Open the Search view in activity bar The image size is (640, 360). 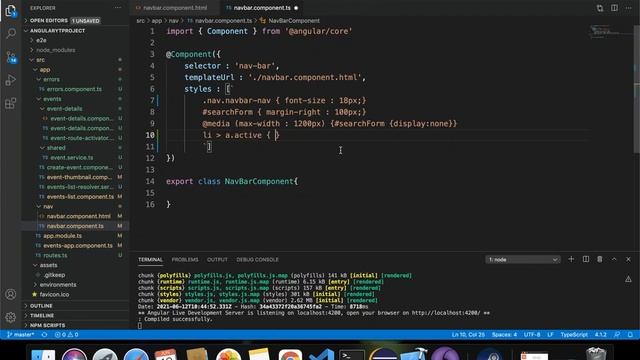coord(11,33)
